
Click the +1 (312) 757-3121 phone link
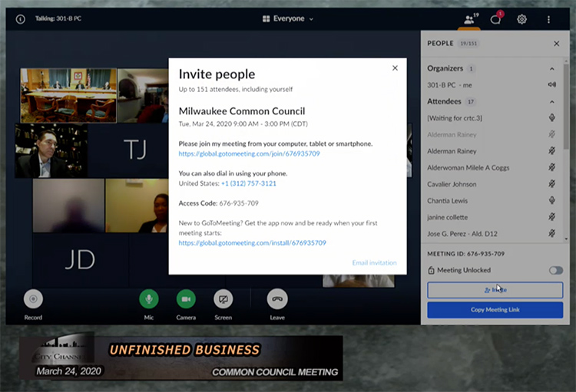click(x=249, y=183)
